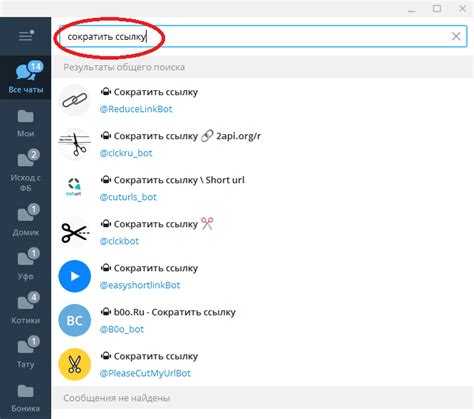Viewport: 474px width, 419px height.
Task: Click the bot icon before 'b0o.Ru' title
Action: pyautogui.click(x=106, y=312)
